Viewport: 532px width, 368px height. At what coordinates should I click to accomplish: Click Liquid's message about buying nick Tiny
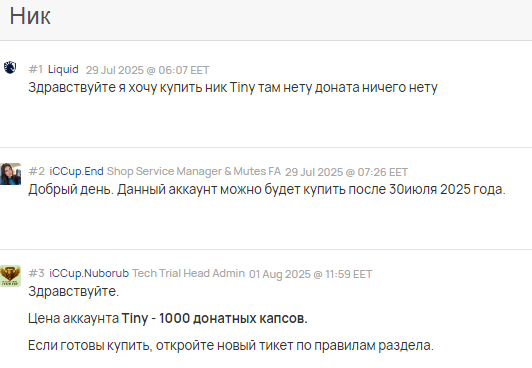233,88
